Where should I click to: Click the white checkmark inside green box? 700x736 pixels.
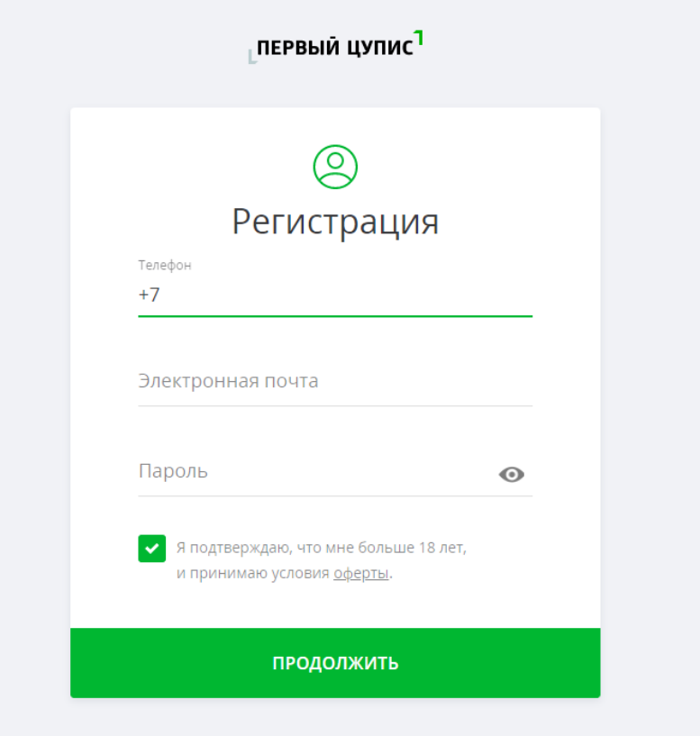pyautogui.click(x=151, y=549)
